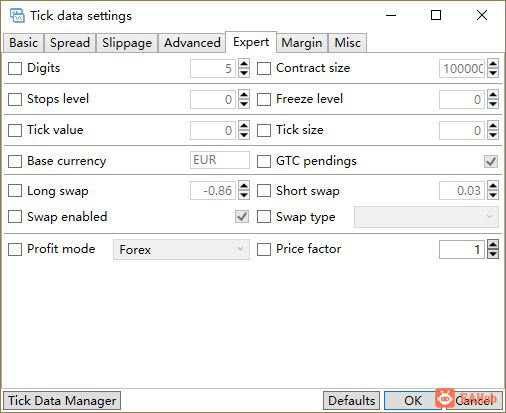Increase Price factor with the up arrow
The height and width of the screenshot is (413, 506).
[x=493, y=245]
